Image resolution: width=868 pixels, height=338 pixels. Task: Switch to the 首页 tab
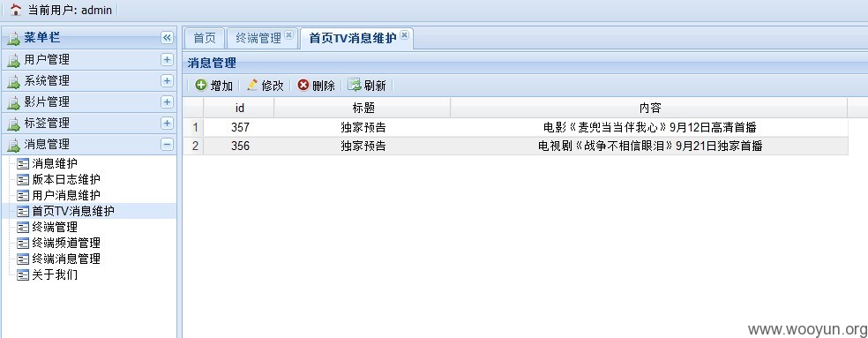pos(205,38)
